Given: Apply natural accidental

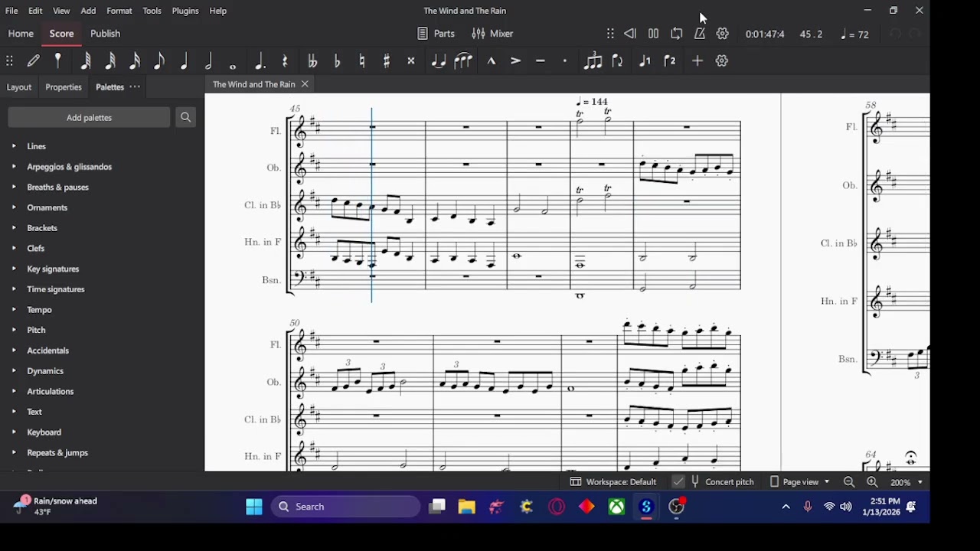Looking at the screenshot, I should [362, 60].
